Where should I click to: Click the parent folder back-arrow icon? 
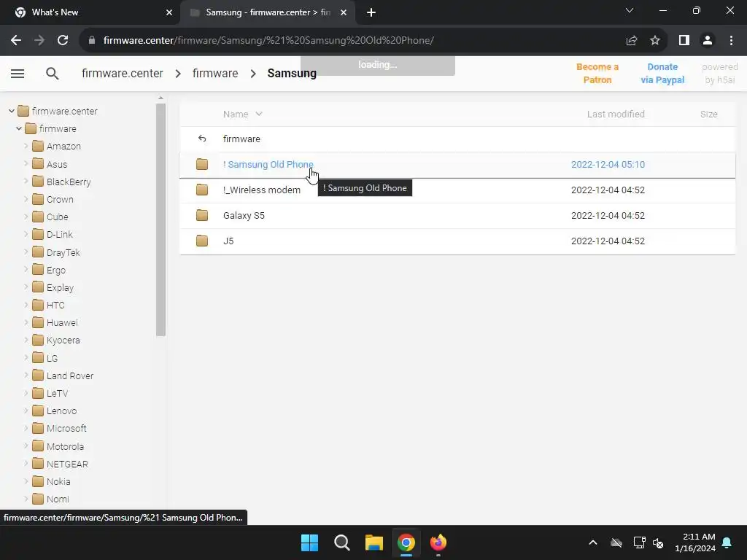pos(202,139)
